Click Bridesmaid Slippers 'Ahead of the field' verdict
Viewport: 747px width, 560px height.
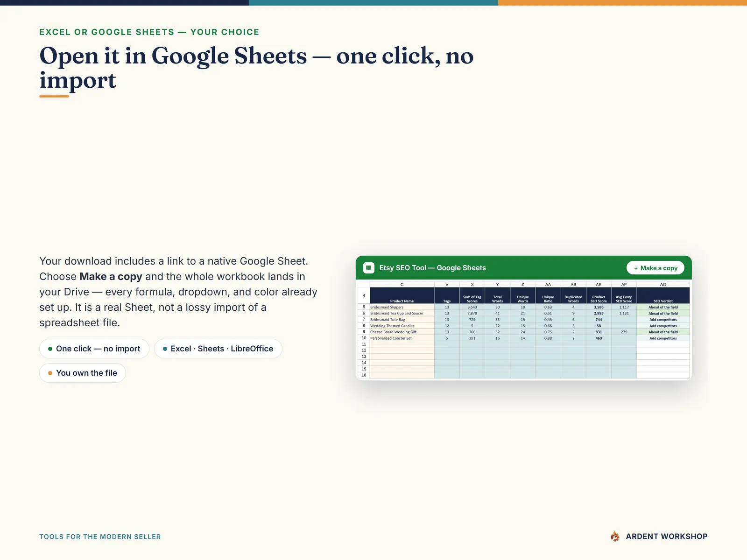click(x=663, y=307)
